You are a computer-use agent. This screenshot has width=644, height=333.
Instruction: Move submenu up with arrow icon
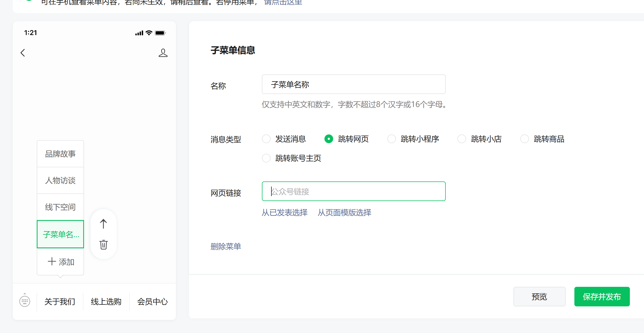pyautogui.click(x=103, y=224)
